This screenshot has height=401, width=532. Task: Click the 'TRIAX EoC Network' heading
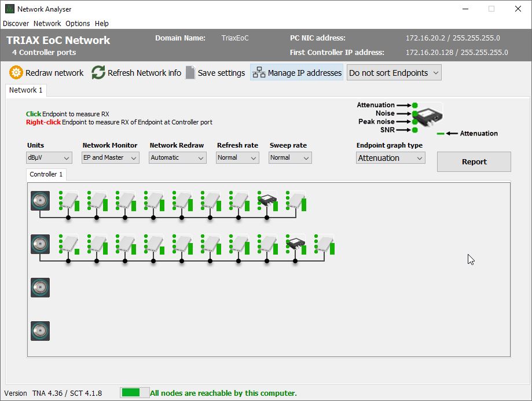[x=58, y=41]
